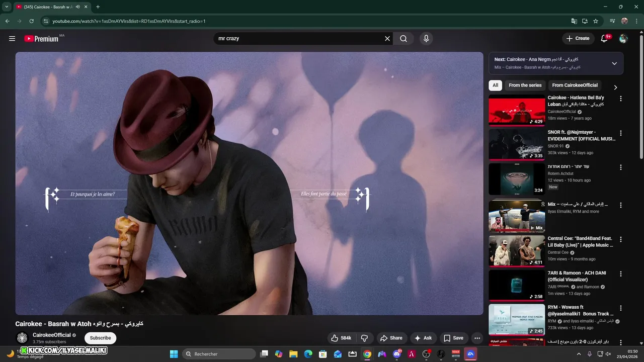Click Create button in header
644x362 pixels.
click(578, 38)
